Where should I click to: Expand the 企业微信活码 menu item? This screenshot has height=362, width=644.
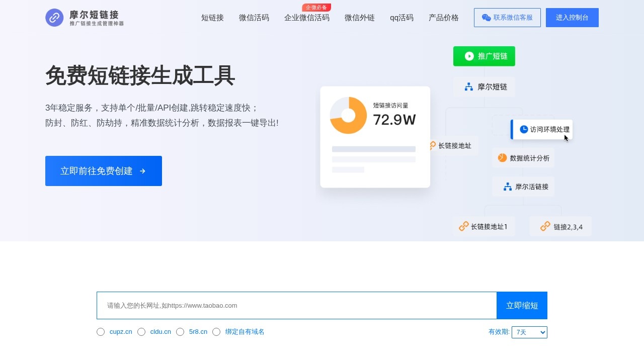click(307, 18)
